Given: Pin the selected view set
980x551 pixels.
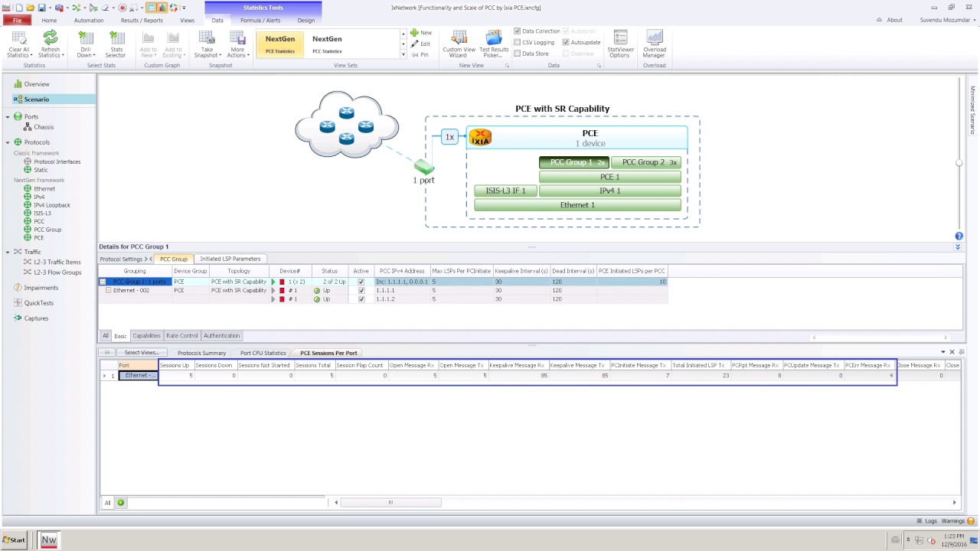Looking at the screenshot, I should click(x=420, y=54).
